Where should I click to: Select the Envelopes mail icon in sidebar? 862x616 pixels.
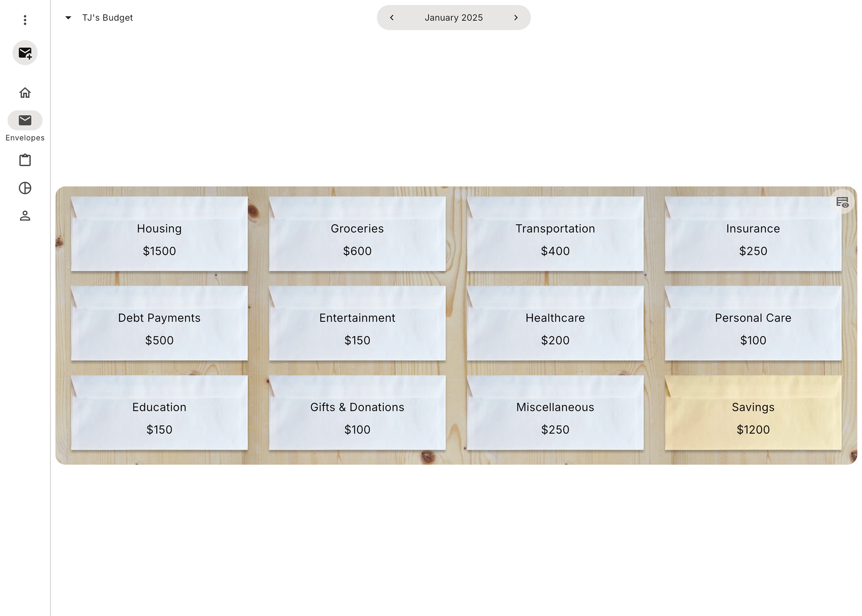pyautogui.click(x=25, y=121)
